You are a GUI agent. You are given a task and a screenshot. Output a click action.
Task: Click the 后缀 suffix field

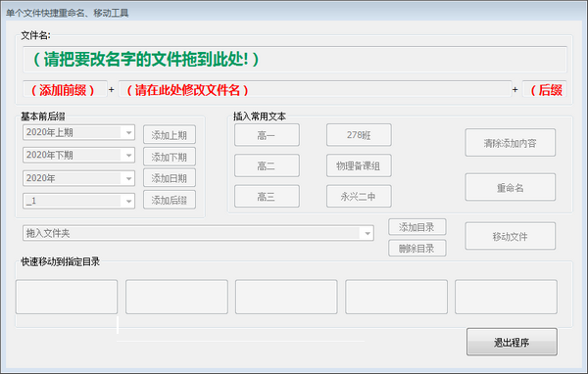(x=545, y=89)
